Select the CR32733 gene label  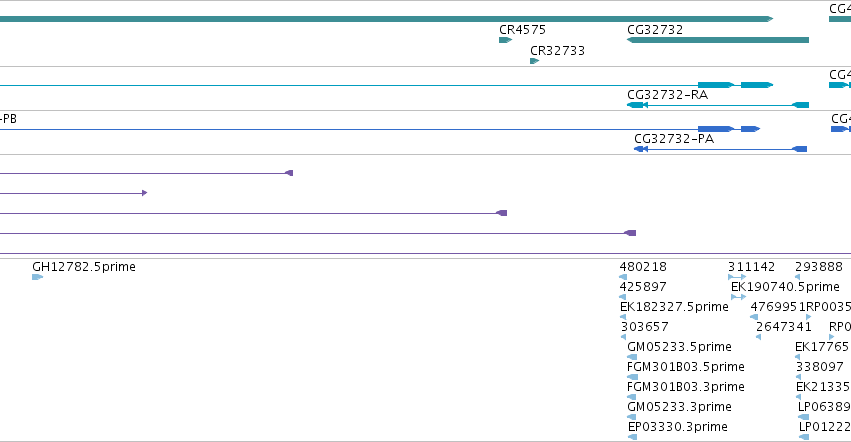point(557,50)
